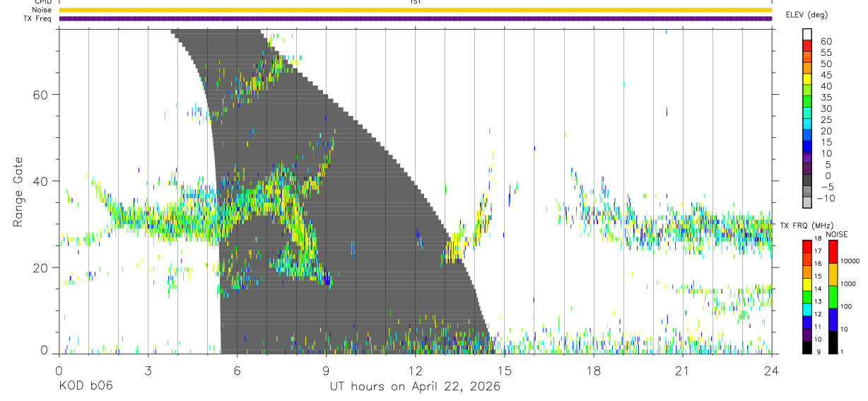This screenshot has height=401, width=868.
Task: Click the 30 label on the ELEV scale
Action: (x=826, y=109)
